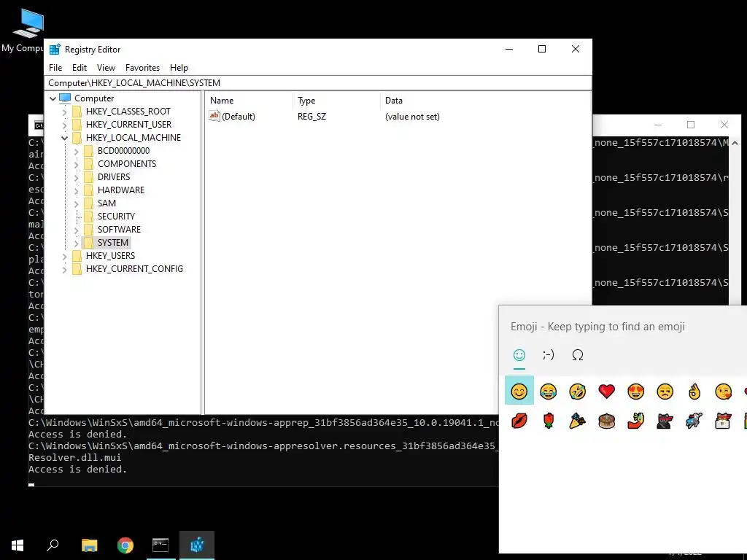747x560 pixels.
Task: Expand the HARDWARE key
Action: point(76,190)
